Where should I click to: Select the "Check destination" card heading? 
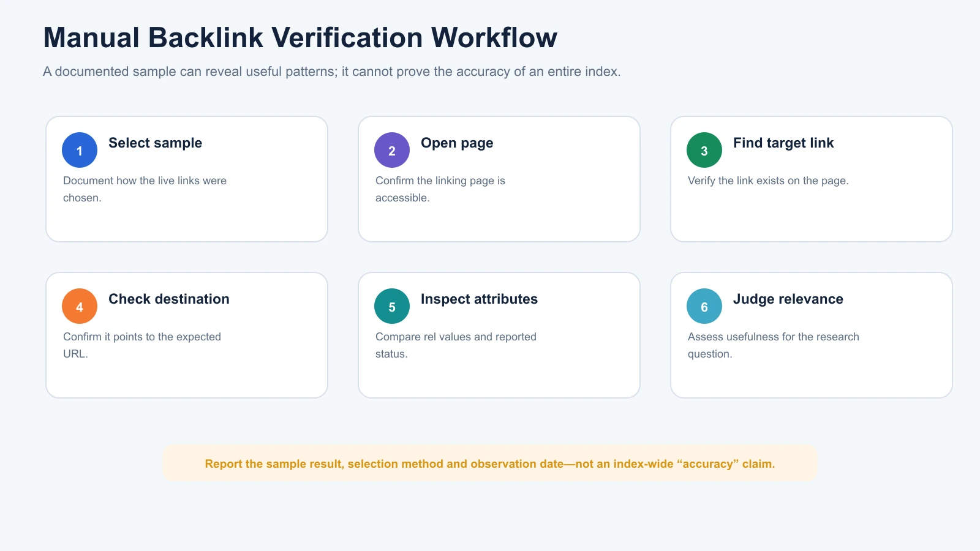(169, 299)
